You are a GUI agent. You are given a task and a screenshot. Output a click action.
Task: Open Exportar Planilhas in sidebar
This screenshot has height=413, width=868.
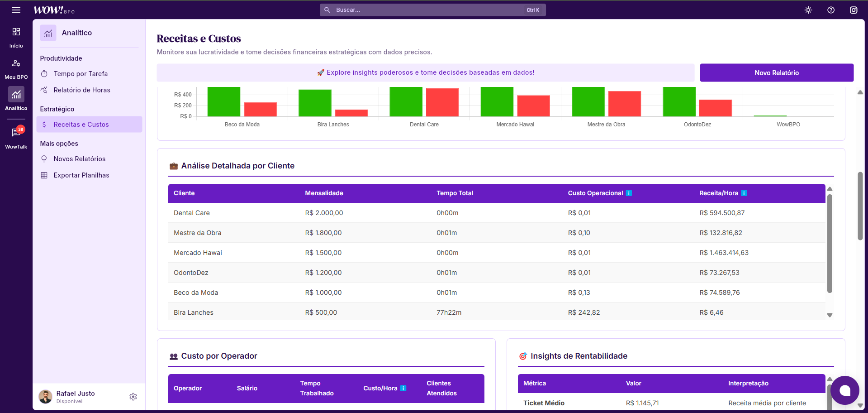(x=81, y=175)
